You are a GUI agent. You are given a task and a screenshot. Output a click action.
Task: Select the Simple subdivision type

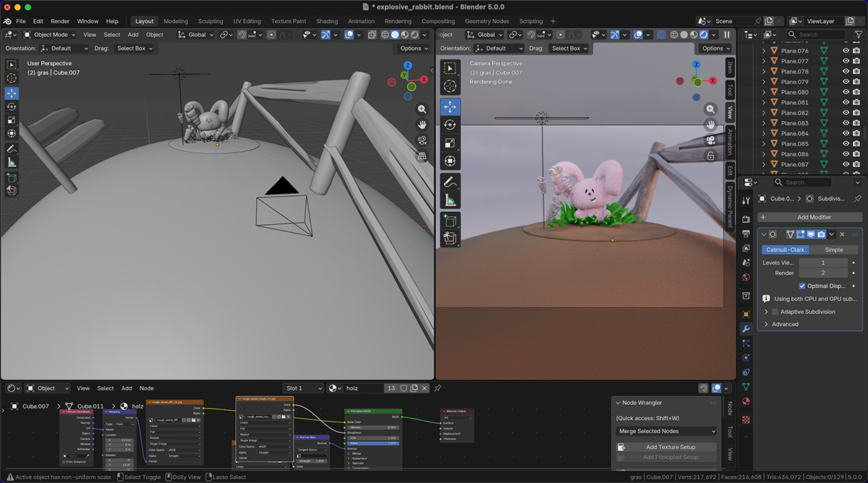[834, 249]
